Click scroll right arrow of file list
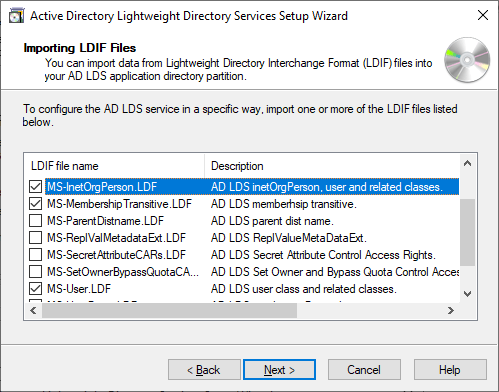This screenshot has width=499, height=392. pos(451,311)
